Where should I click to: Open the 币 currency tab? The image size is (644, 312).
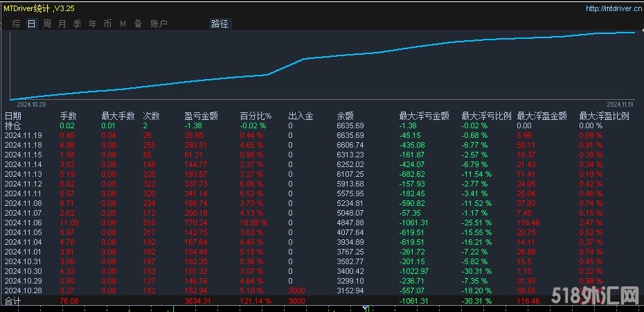point(107,24)
